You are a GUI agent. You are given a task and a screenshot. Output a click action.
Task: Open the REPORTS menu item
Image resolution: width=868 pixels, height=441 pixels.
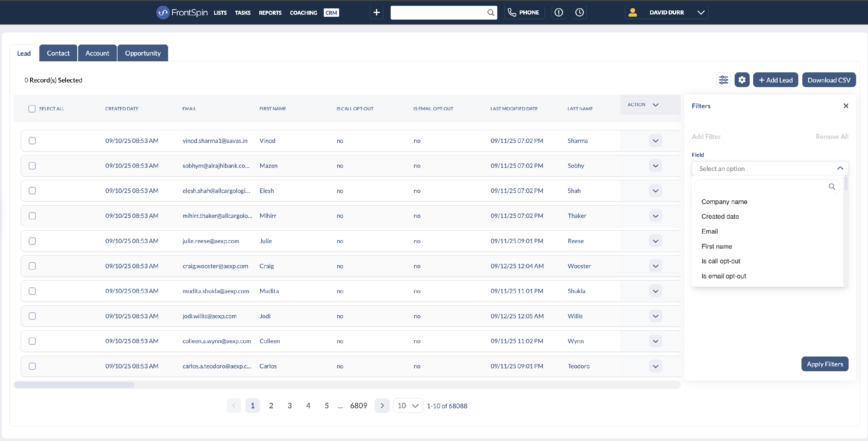click(x=270, y=12)
